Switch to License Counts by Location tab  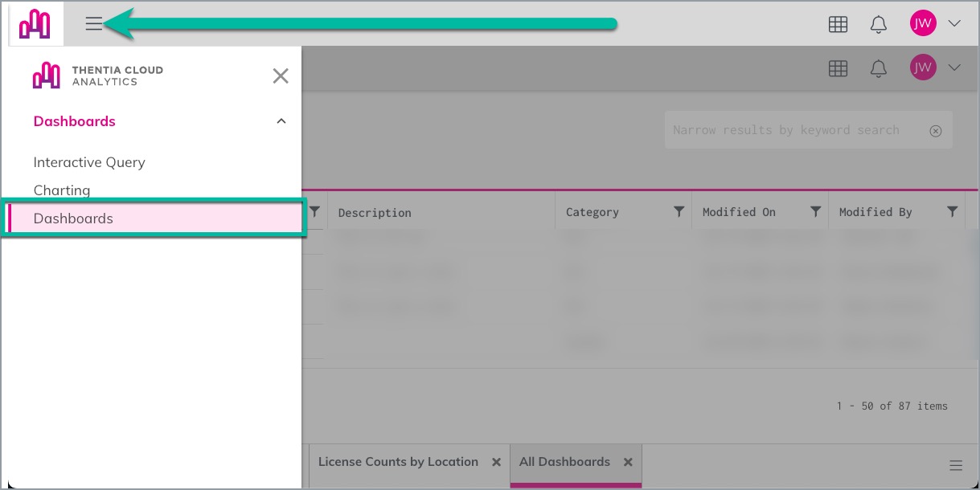point(398,462)
